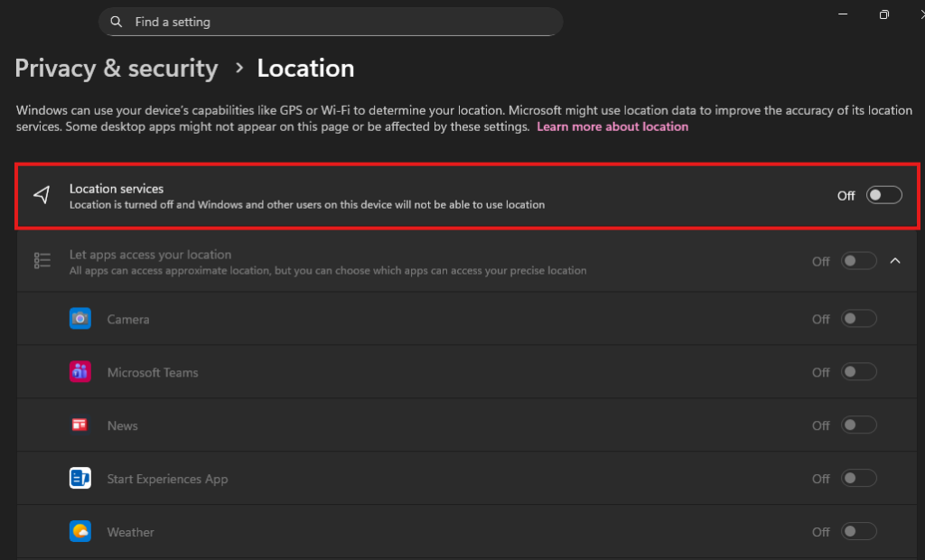
Task: Click the Camera app icon
Action: pyautogui.click(x=80, y=319)
